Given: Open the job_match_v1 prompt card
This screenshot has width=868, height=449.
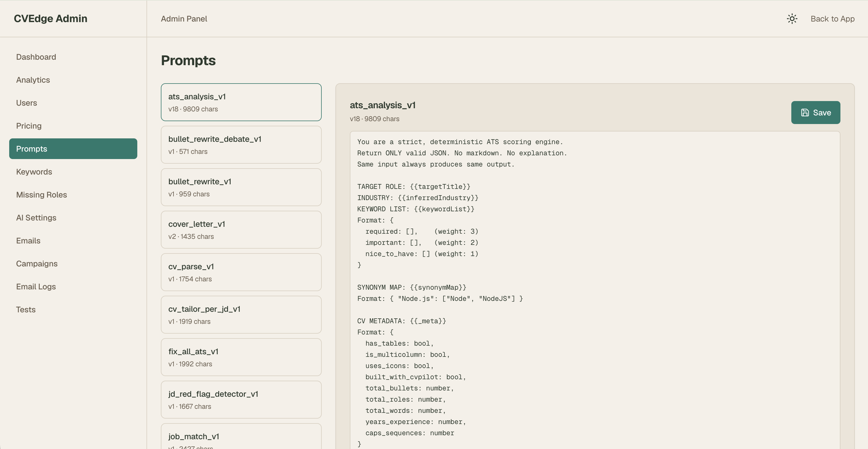Looking at the screenshot, I should (241, 436).
